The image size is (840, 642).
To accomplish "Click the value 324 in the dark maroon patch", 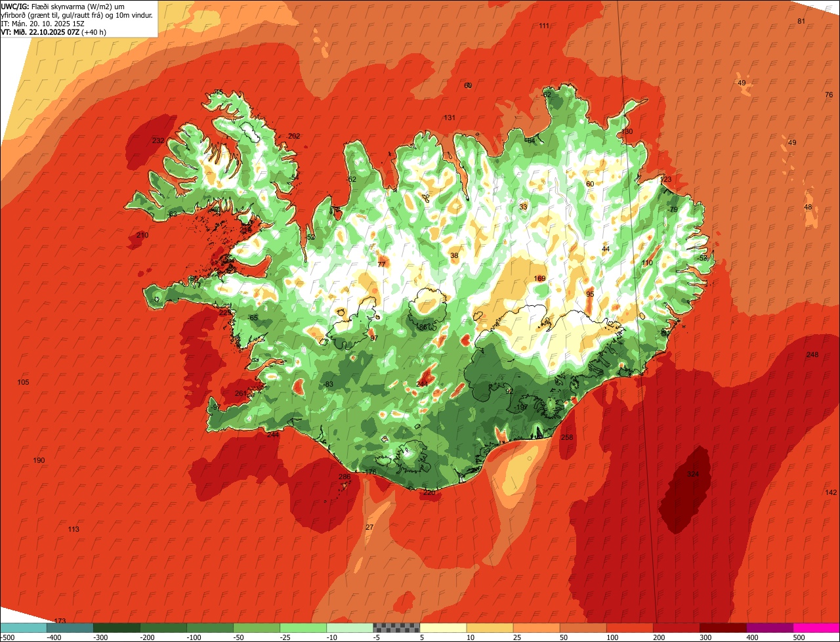I will [693, 474].
